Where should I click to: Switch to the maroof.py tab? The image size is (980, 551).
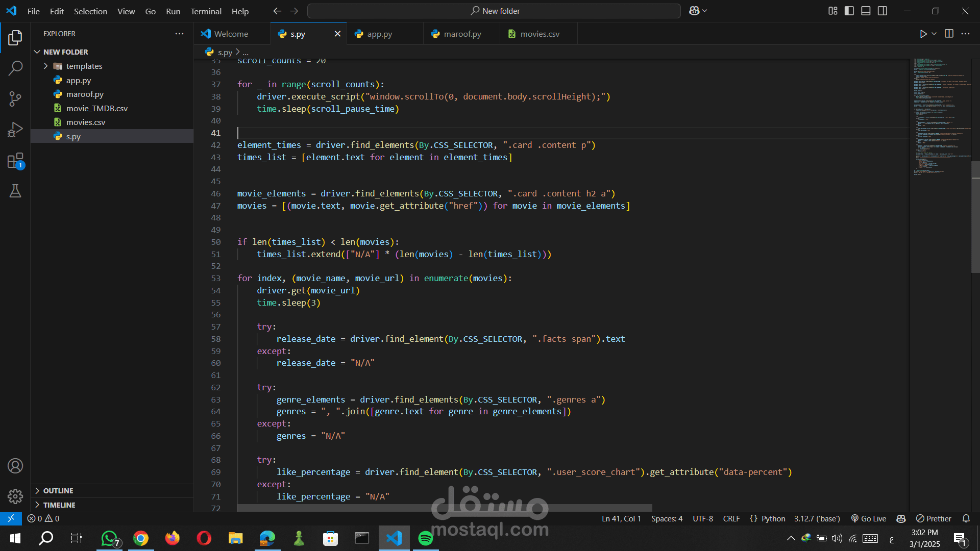(462, 34)
